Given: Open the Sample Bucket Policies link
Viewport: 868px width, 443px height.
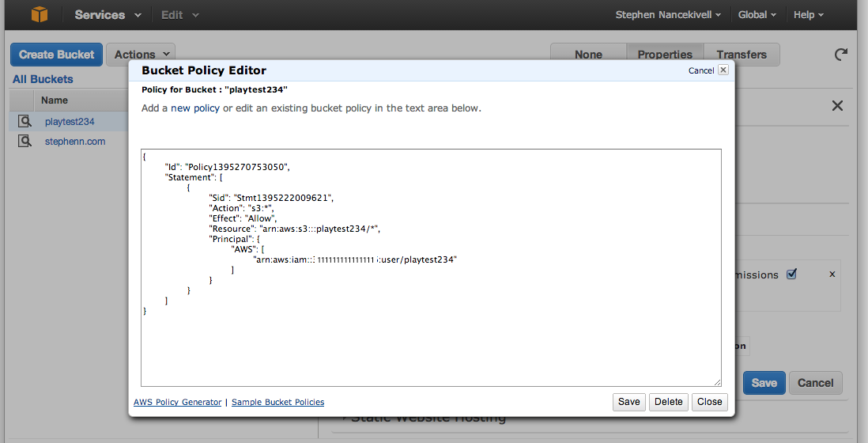Looking at the screenshot, I should [278, 402].
